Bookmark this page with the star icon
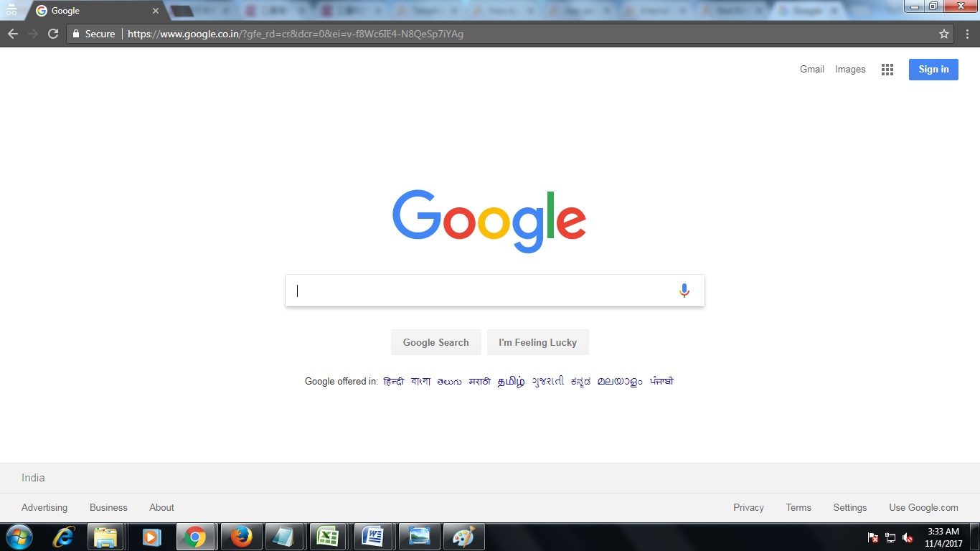The height and width of the screenshot is (551, 980). click(945, 33)
